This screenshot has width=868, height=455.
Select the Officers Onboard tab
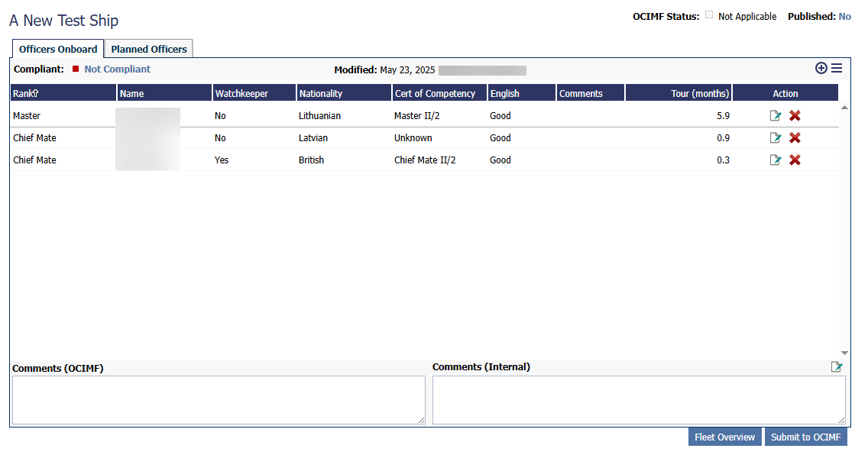click(x=58, y=49)
